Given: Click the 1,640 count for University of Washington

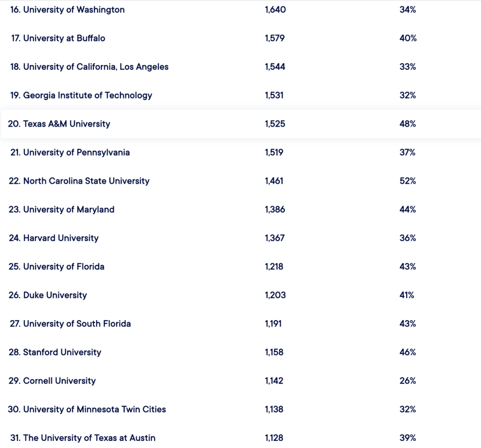Looking at the screenshot, I should pos(275,10).
